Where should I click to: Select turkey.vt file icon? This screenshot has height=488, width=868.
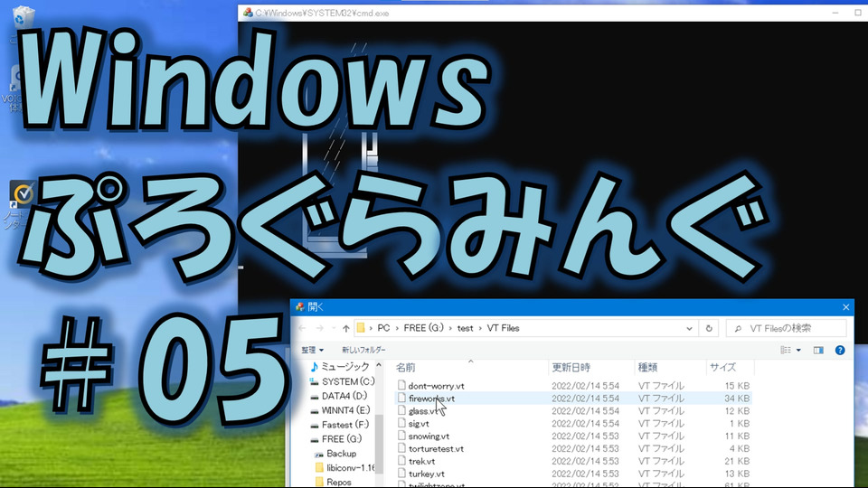click(401, 474)
